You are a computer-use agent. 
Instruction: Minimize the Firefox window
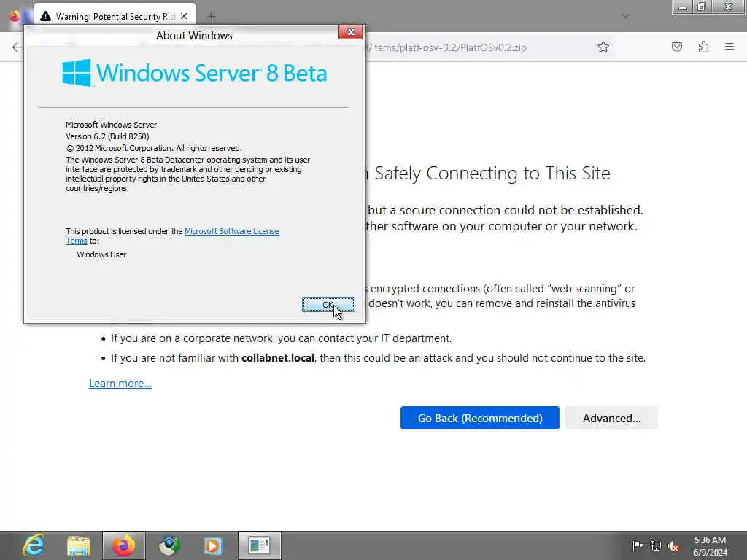tap(683, 7)
